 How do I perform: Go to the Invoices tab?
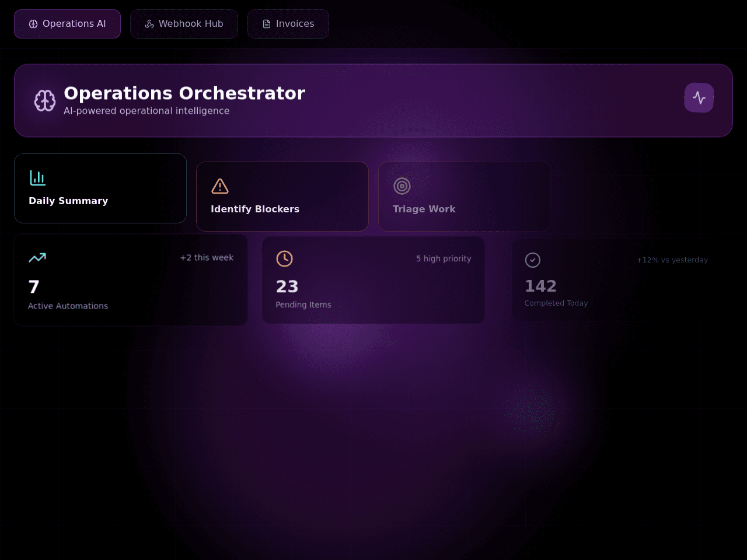(x=288, y=24)
